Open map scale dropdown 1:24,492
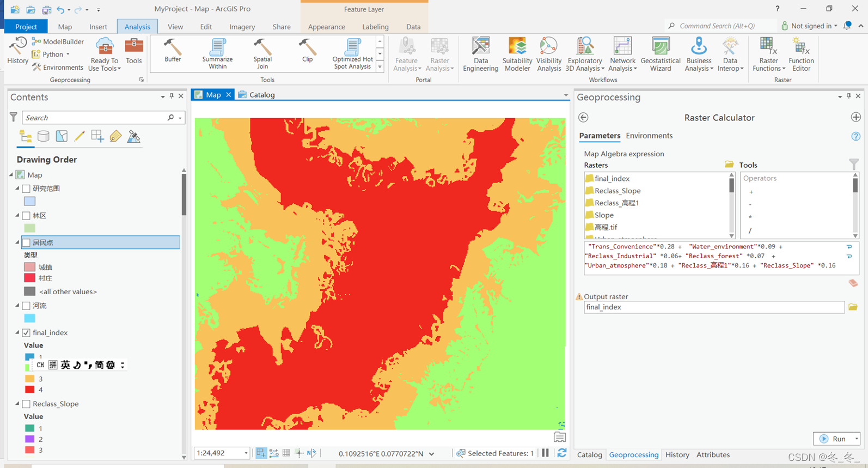This screenshot has width=868, height=468. pos(246,453)
